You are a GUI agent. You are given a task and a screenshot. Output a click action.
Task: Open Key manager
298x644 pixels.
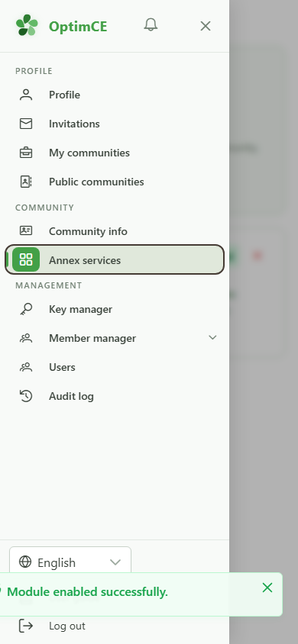click(x=115, y=309)
